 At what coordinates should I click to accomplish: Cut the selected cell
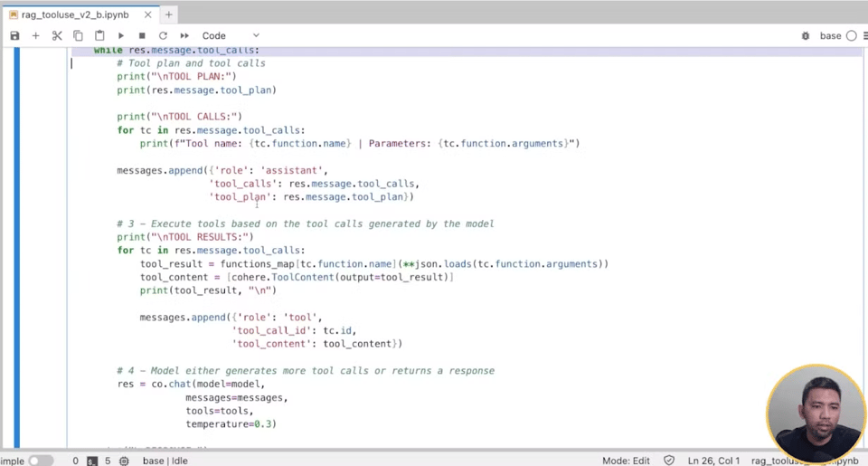pyautogui.click(x=57, y=36)
